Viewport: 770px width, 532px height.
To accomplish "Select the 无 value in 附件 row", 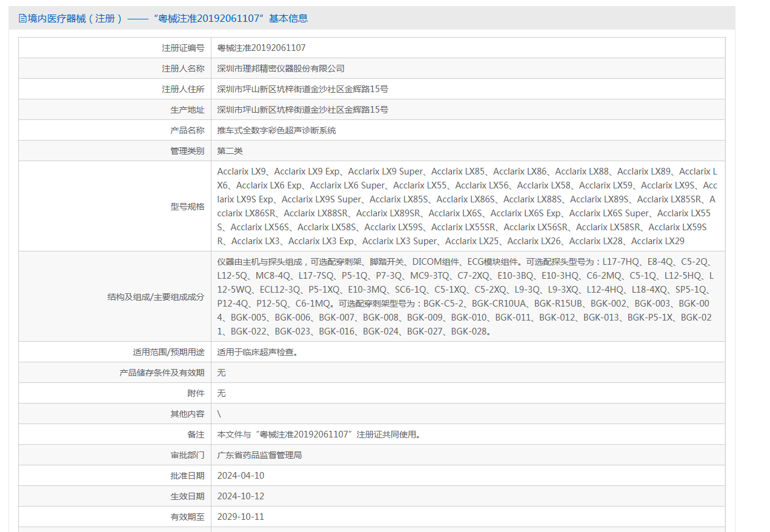I will pos(222,393).
